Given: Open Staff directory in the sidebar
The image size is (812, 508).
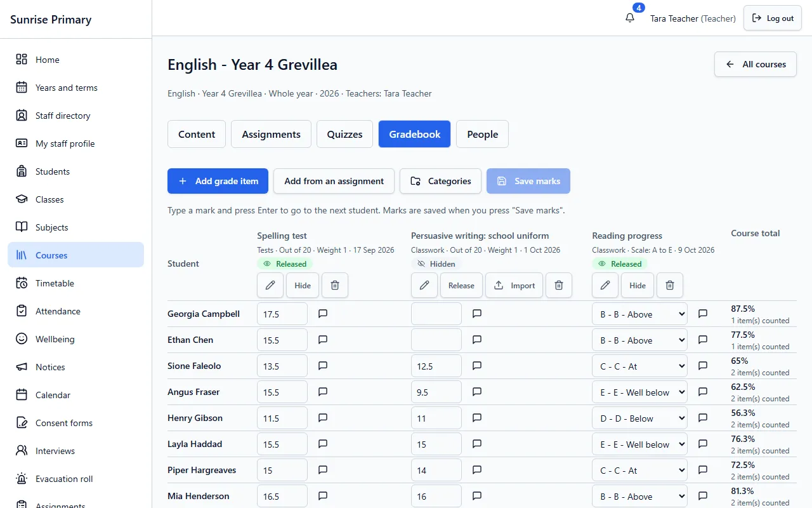Looking at the screenshot, I should (76, 116).
